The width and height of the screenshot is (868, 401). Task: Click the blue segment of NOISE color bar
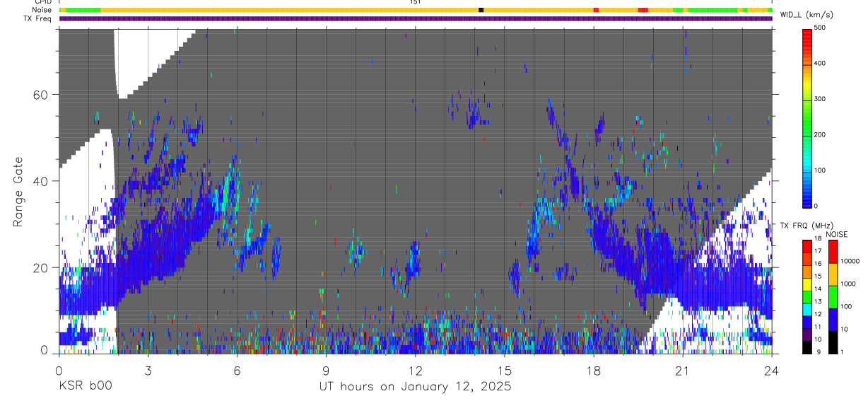tap(833, 320)
